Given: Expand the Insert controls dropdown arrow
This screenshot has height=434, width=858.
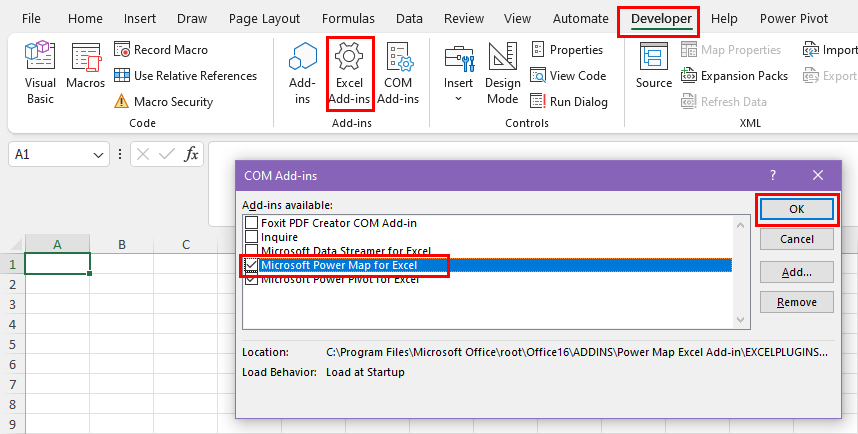Looking at the screenshot, I should (x=459, y=99).
